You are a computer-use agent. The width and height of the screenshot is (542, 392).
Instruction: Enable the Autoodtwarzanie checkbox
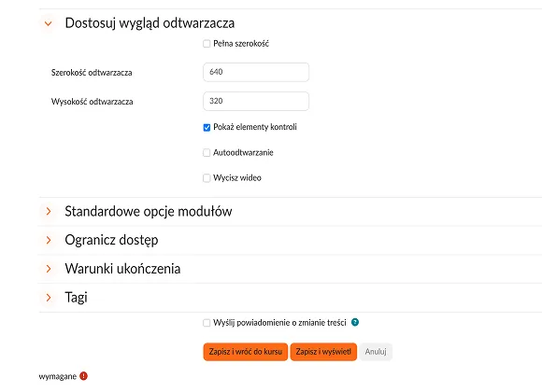[207, 153]
